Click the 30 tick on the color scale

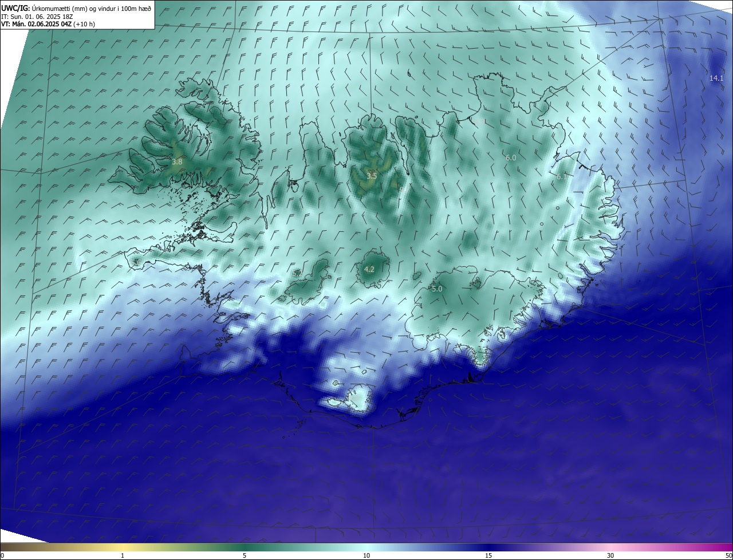610,556
